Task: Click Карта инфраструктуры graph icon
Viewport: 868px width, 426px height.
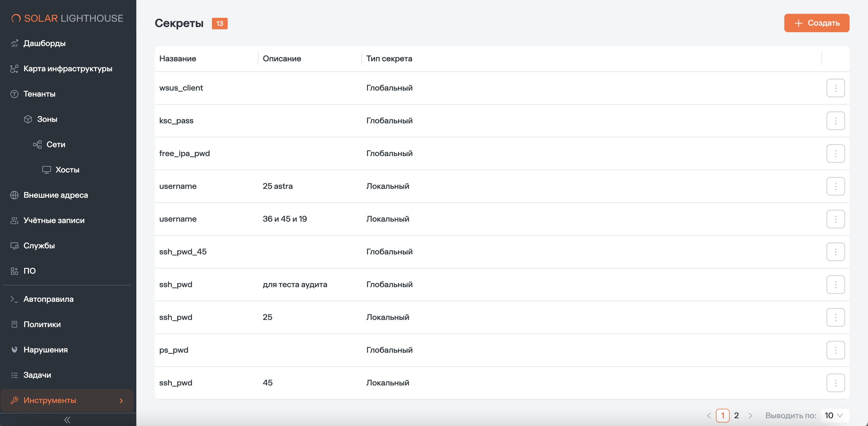Action: click(14, 69)
